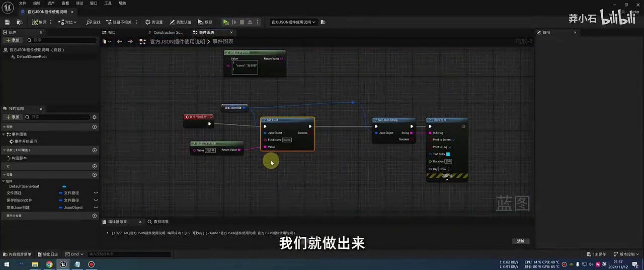
Task: Open 类默认值 class defaults
Action: pyautogui.click(x=180, y=22)
